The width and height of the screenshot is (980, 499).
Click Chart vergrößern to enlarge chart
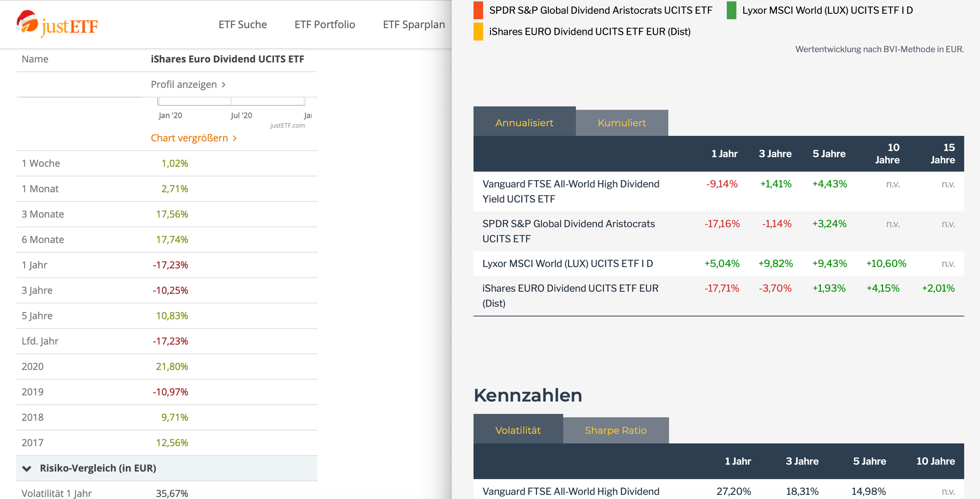pos(189,138)
